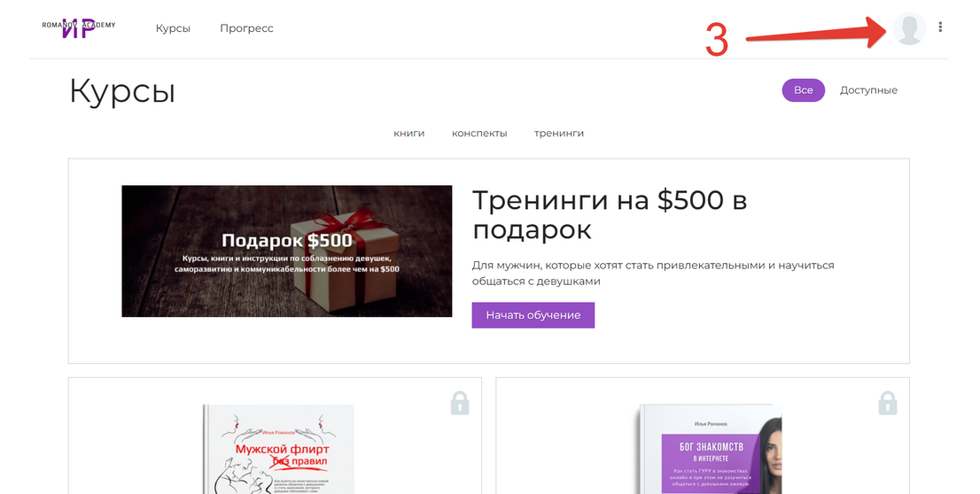Click the description text starting Для мужчин
Screen dimensions: 980x494
(652, 273)
